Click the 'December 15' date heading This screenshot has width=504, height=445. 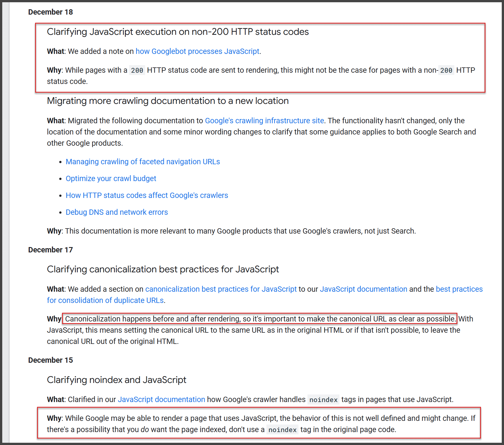[51, 360]
